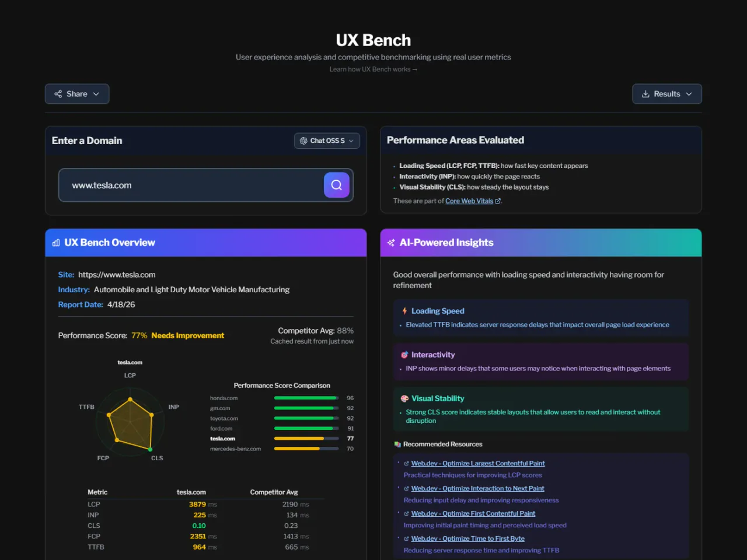Click the sparkle icon on AI-Powered Insights header
747x560 pixels.
(390, 243)
